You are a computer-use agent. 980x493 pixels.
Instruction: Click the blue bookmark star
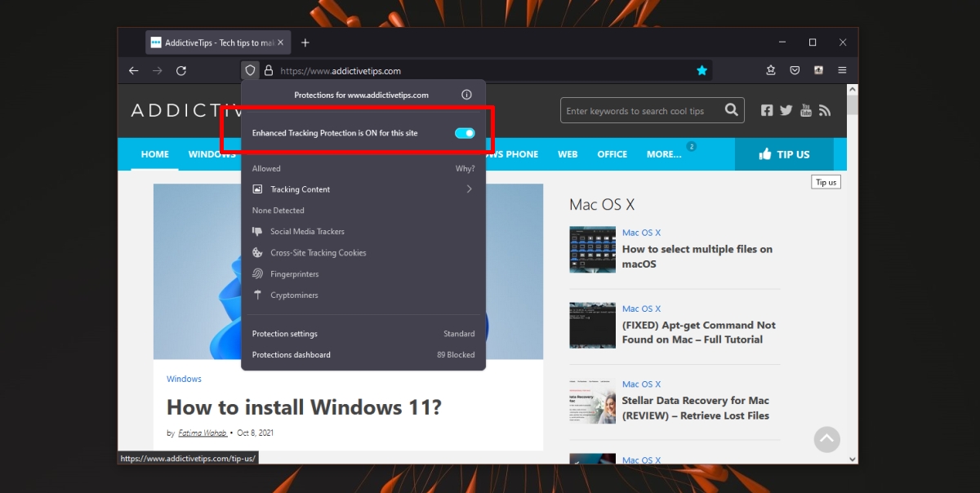[702, 71]
